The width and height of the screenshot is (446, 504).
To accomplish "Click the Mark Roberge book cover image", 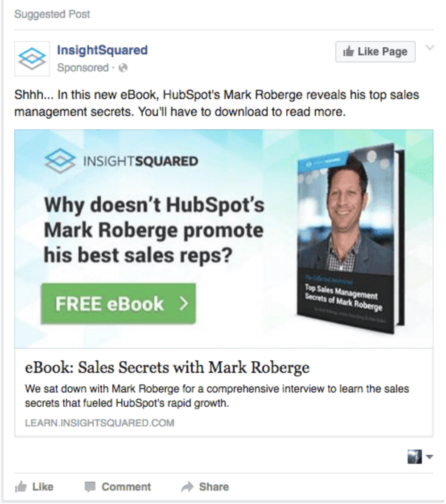I will pyautogui.click(x=351, y=238).
